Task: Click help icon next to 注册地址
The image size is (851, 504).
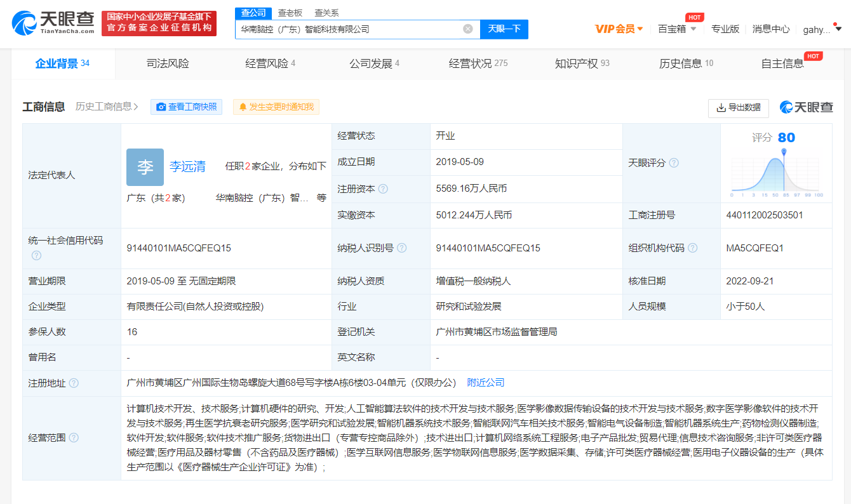Action: click(74, 383)
